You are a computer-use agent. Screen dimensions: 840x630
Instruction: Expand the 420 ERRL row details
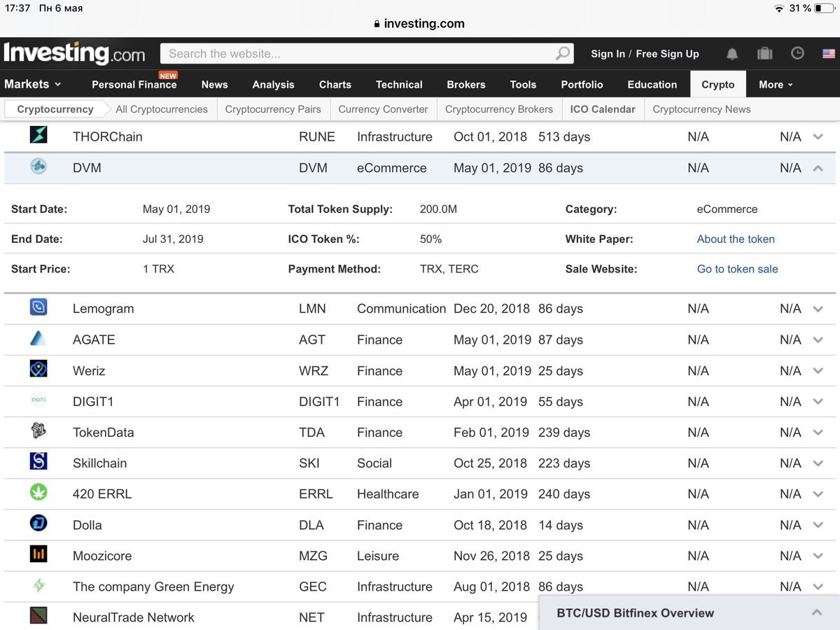[818, 494]
